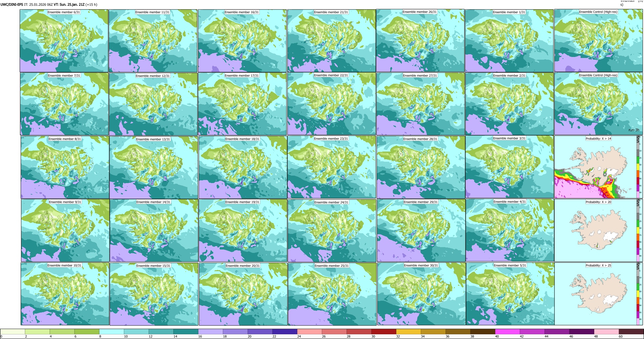644x339 pixels.
Task: Open the Ensemble Control map marked run-3h
Action: pyautogui.click(x=598, y=104)
